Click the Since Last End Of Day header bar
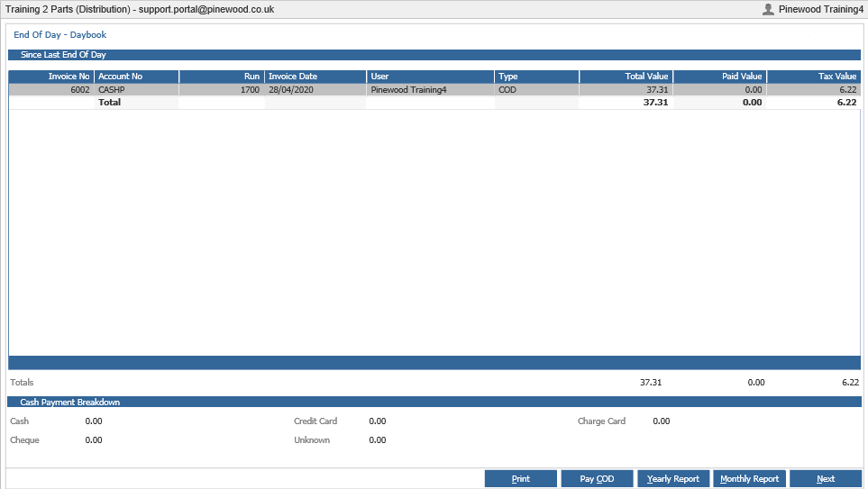The height and width of the screenshot is (489, 868). coord(434,55)
